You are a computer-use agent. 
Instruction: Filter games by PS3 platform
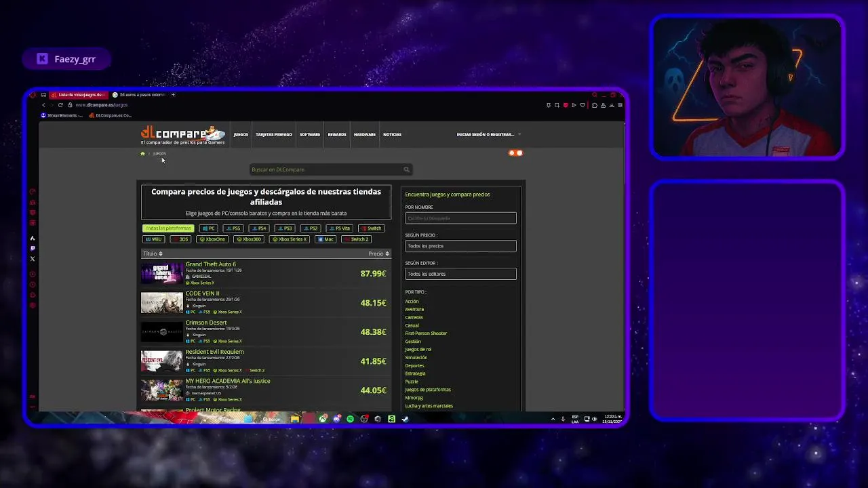(284, 228)
